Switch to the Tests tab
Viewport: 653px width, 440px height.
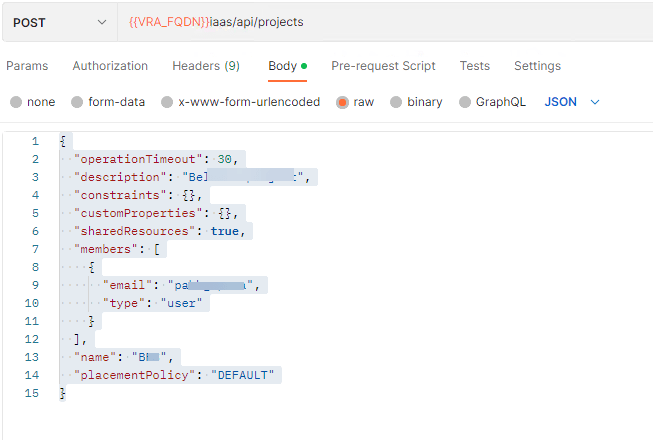[475, 66]
